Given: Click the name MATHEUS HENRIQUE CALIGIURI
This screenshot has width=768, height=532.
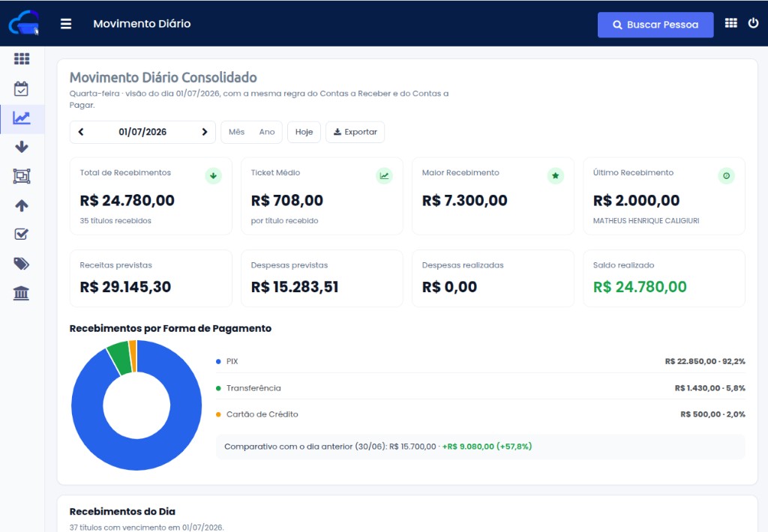Looking at the screenshot, I should point(646,221).
